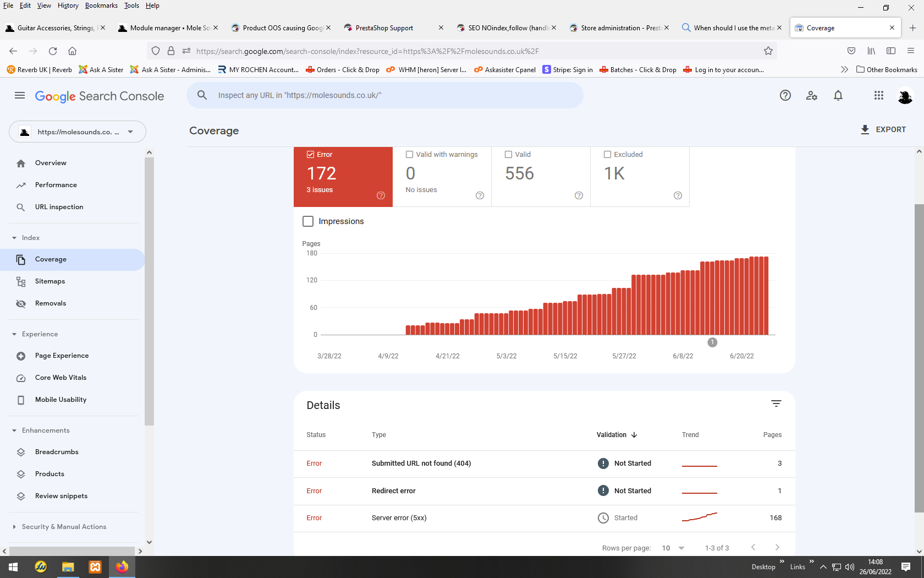Viewport: 924px width, 578px height.
Task: Open the Server error (5xx) row
Action: pos(544,518)
